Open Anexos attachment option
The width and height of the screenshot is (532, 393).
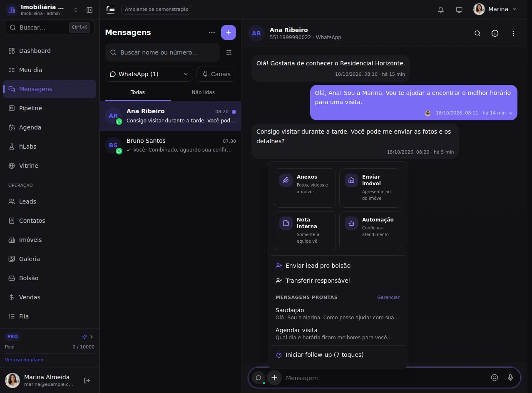(305, 188)
